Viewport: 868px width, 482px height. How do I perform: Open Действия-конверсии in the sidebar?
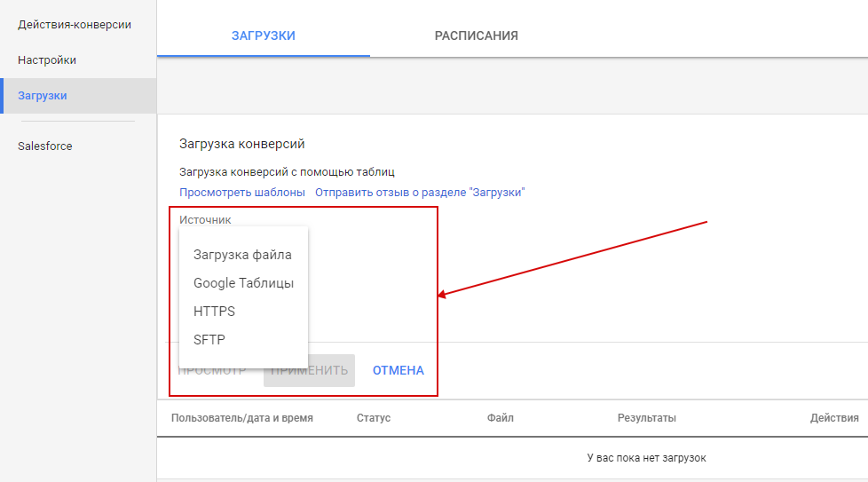(75, 25)
